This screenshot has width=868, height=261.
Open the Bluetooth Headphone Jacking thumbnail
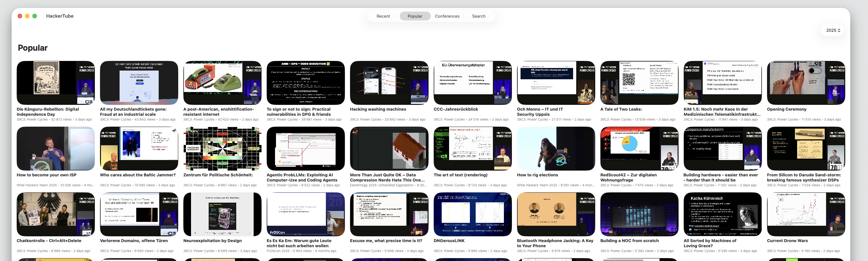click(556, 214)
